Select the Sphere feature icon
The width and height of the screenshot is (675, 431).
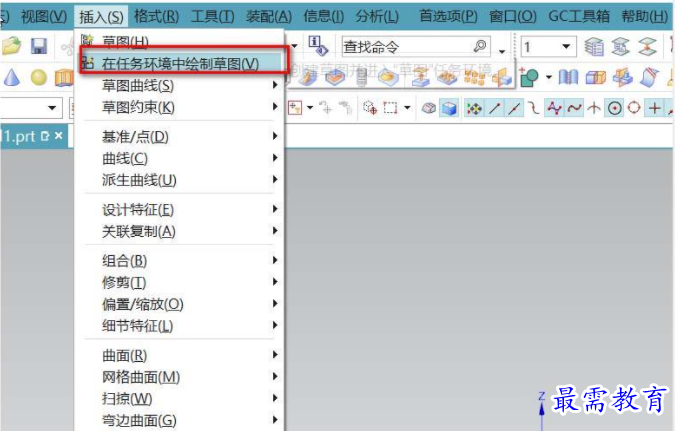click(39, 78)
